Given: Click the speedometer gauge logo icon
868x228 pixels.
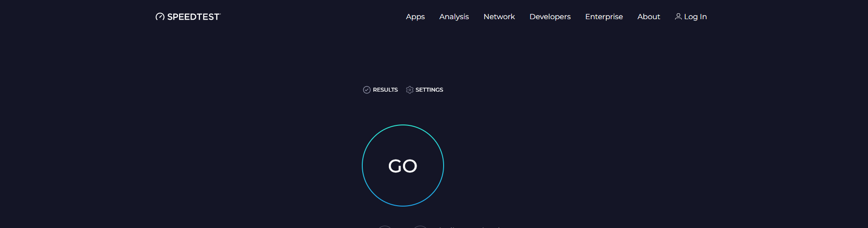Looking at the screenshot, I should [160, 17].
